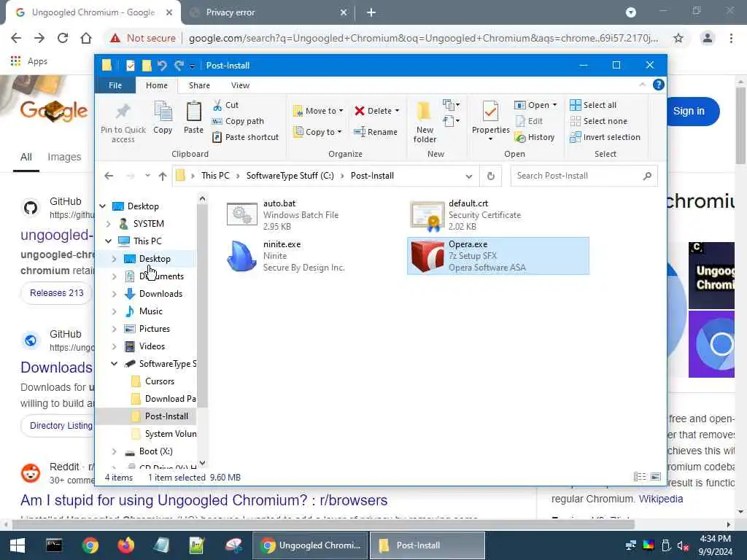Open the File menu tab
The height and width of the screenshot is (560, 747).
coord(115,85)
